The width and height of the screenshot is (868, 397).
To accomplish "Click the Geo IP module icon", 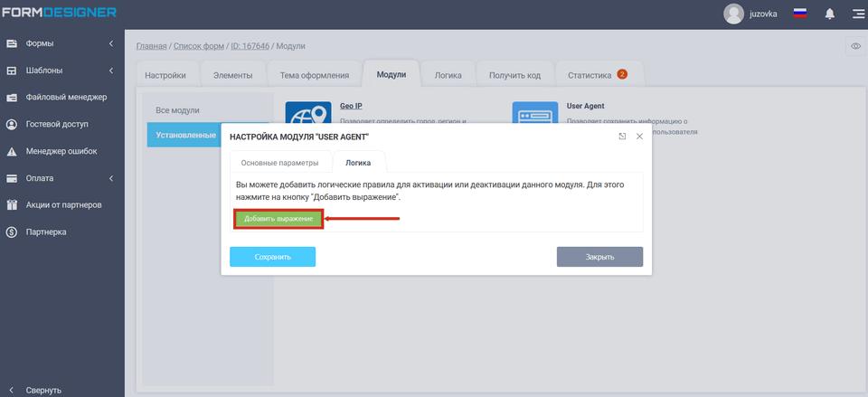I will click(x=308, y=112).
